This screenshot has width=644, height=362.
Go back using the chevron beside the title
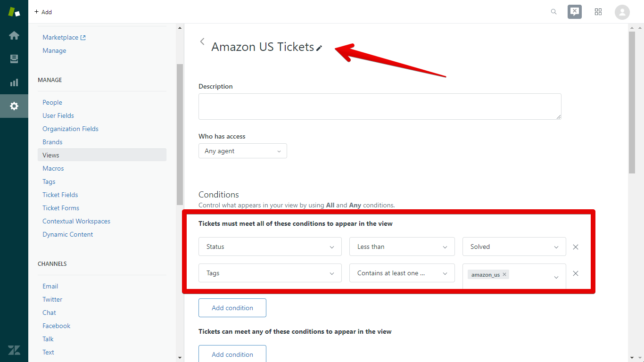coord(202,41)
